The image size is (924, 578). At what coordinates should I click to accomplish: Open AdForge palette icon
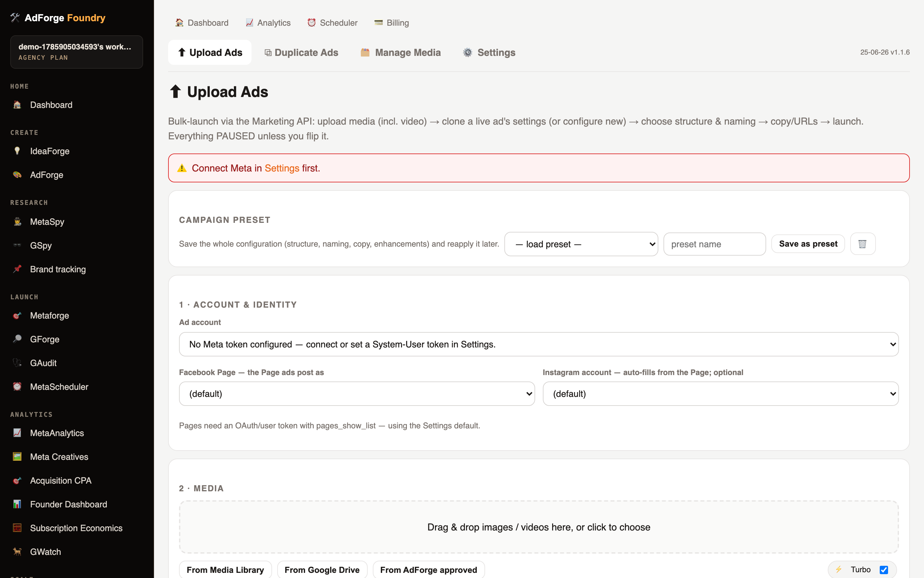point(17,175)
